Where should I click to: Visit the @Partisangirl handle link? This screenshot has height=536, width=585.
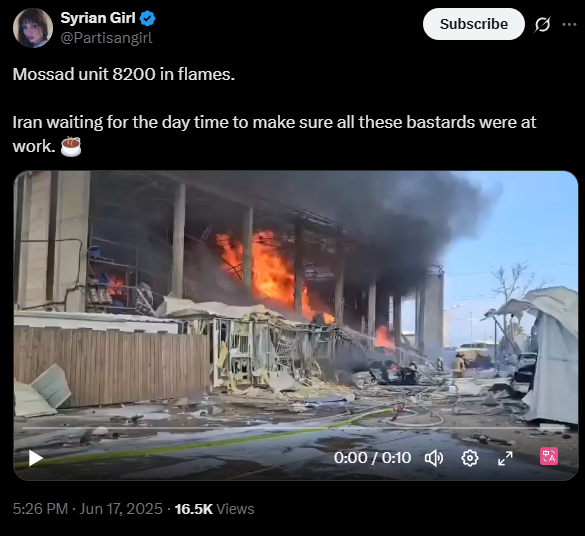[106, 38]
